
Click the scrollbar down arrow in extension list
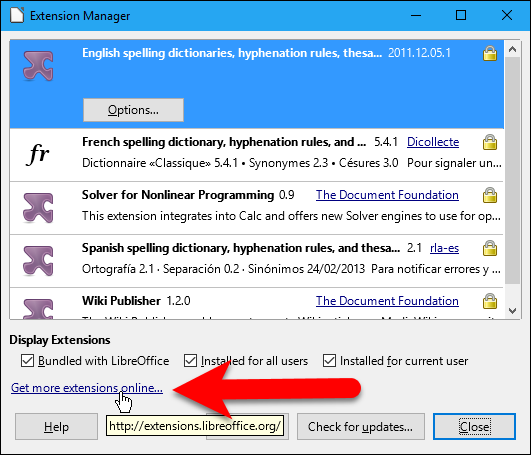click(512, 310)
